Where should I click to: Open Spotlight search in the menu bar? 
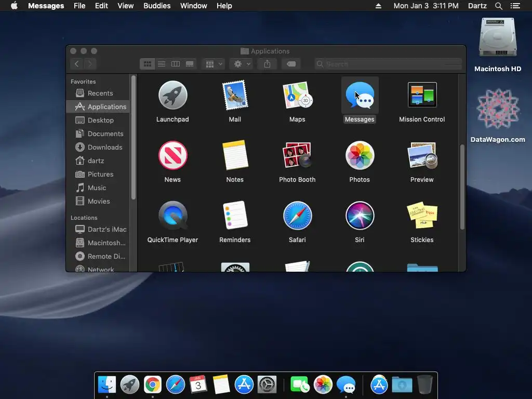[498, 6]
